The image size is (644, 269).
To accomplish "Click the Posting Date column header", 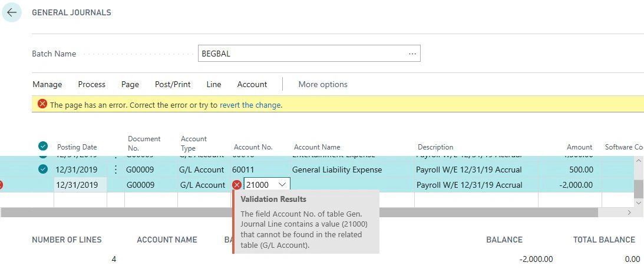I will [x=77, y=147].
